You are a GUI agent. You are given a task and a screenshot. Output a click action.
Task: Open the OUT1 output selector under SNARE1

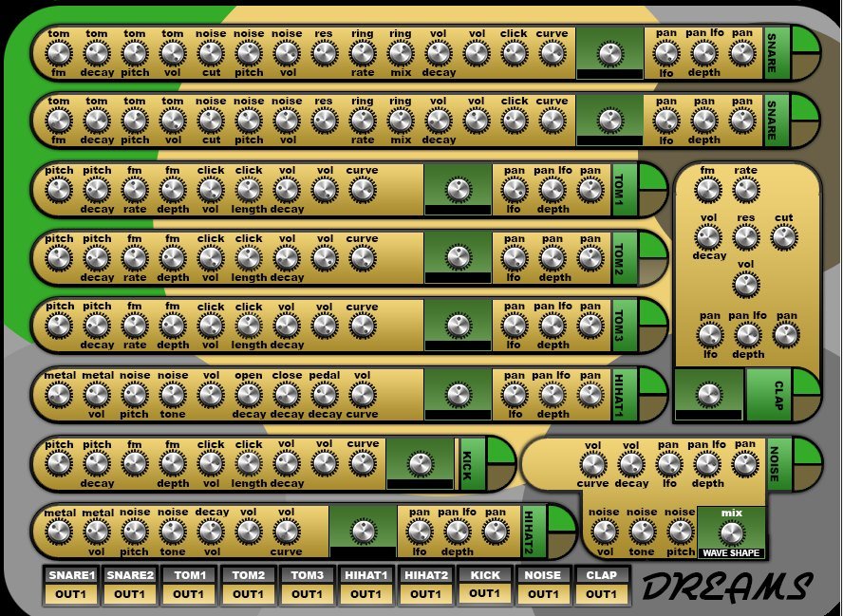click(71, 594)
